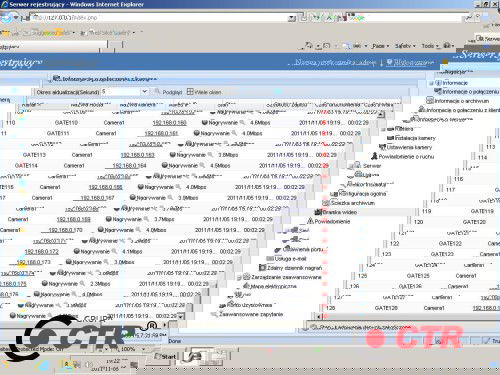Open camera link 192.168.0.160
Viewport: 500px width, 375px height.
click(169, 123)
